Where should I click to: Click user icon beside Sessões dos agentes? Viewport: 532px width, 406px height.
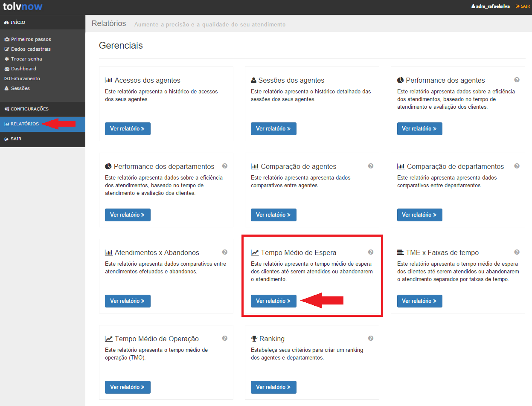coord(254,80)
